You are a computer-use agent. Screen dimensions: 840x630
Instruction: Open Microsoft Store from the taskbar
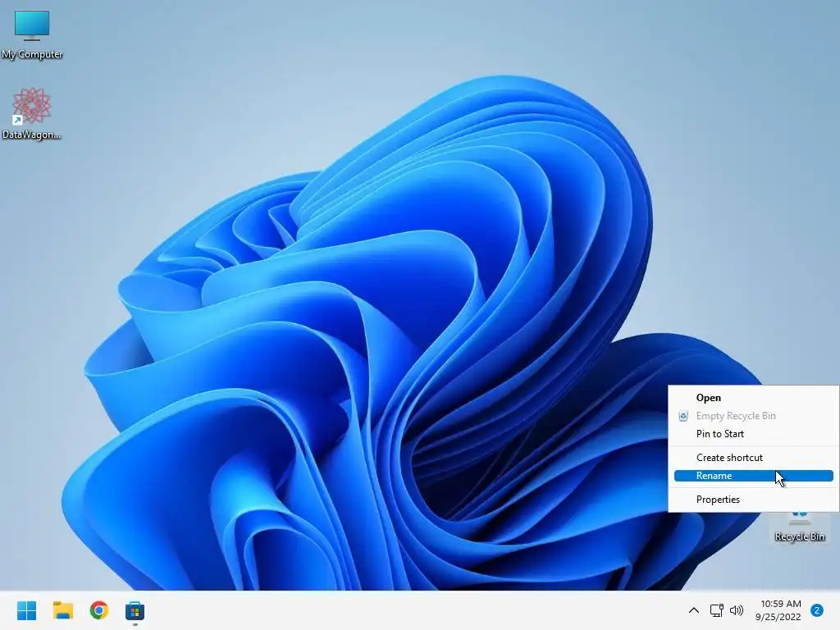pos(135,610)
